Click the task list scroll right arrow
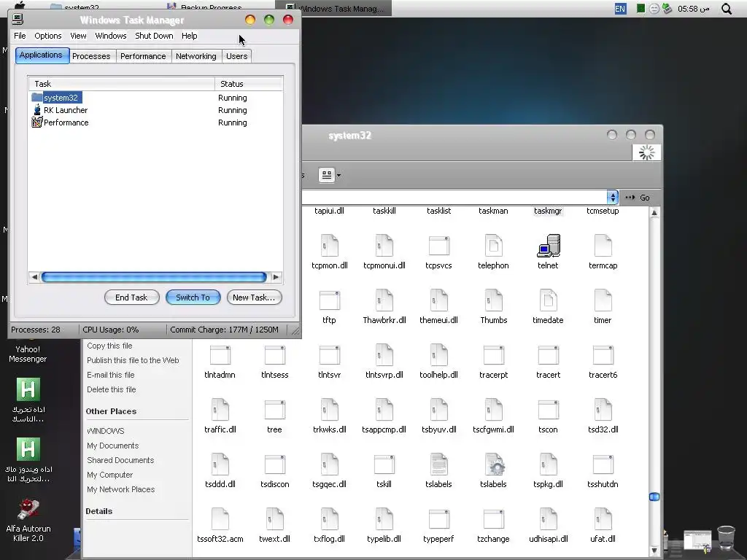Screen dimensions: 747x560 (276, 277)
